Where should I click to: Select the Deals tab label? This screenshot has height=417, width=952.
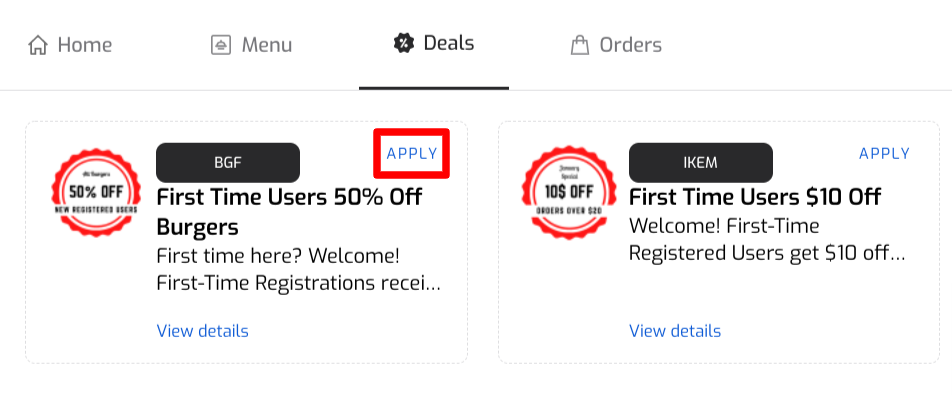(449, 44)
